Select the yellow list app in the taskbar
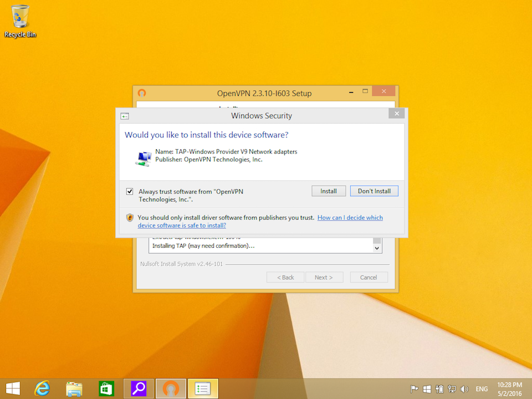 tap(203, 388)
